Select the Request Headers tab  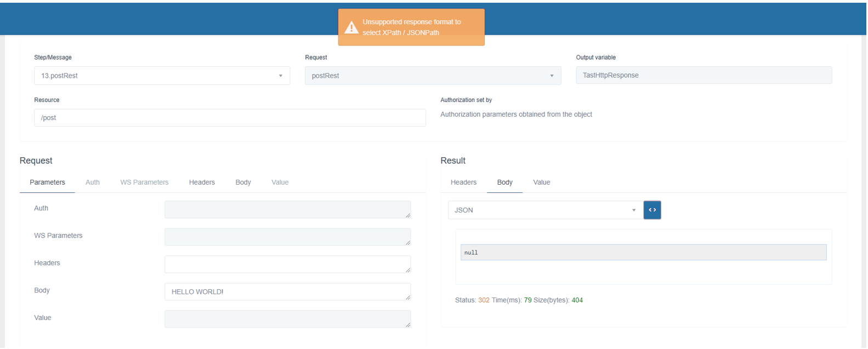202,182
